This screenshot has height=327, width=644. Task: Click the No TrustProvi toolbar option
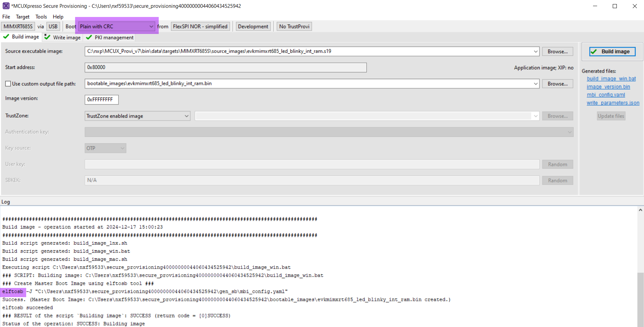click(294, 26)
